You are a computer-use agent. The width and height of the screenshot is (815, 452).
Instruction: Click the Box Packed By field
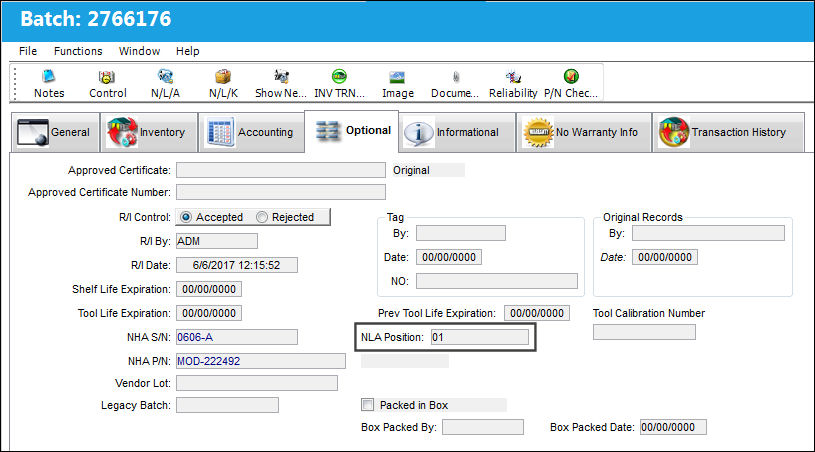[483, 427]
